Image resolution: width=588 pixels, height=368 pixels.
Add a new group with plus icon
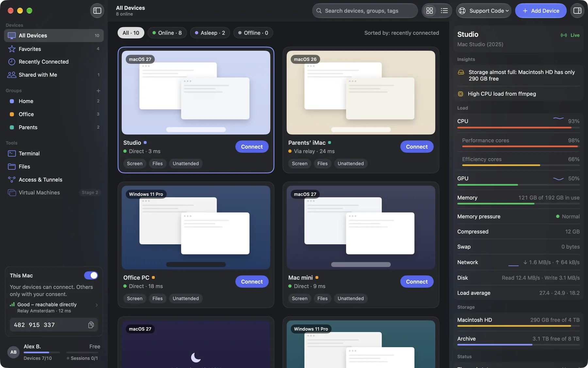(x=98, y=91)
